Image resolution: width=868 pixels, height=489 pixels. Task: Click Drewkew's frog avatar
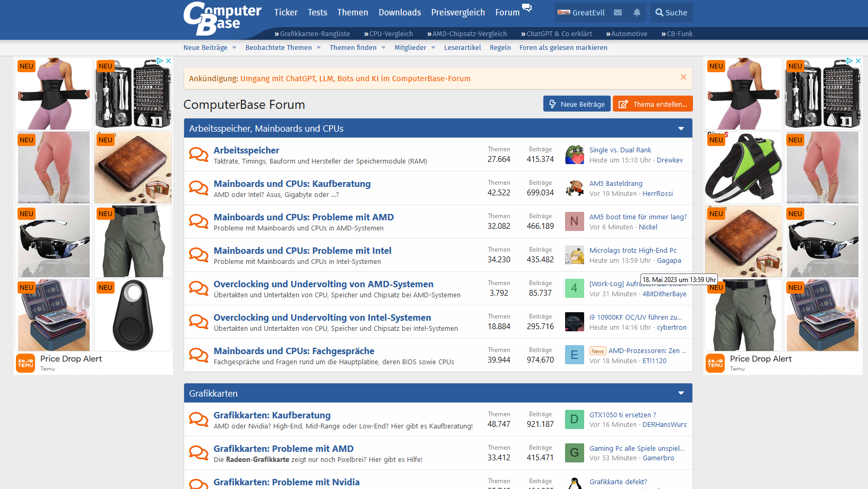(574, 155)
